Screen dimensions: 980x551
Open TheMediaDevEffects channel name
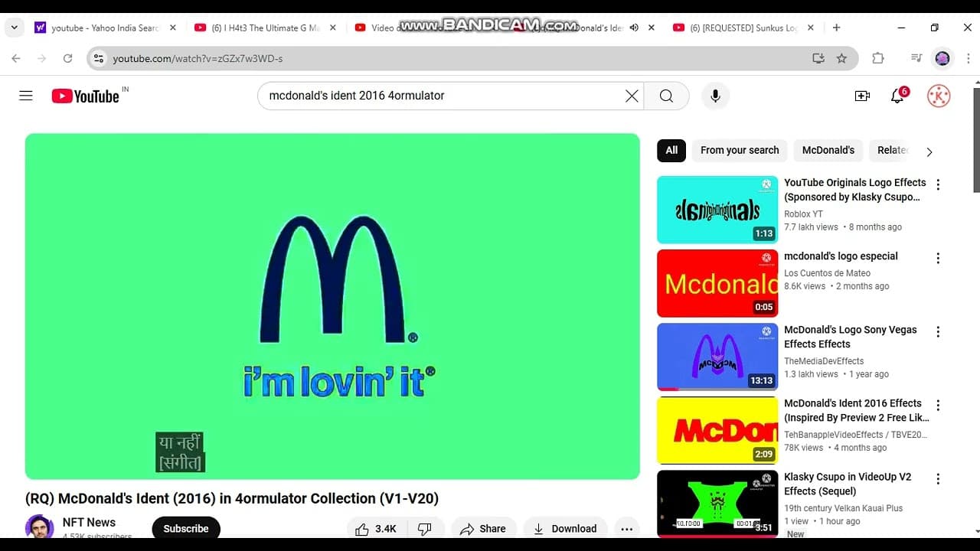click(x=824, y=361)
